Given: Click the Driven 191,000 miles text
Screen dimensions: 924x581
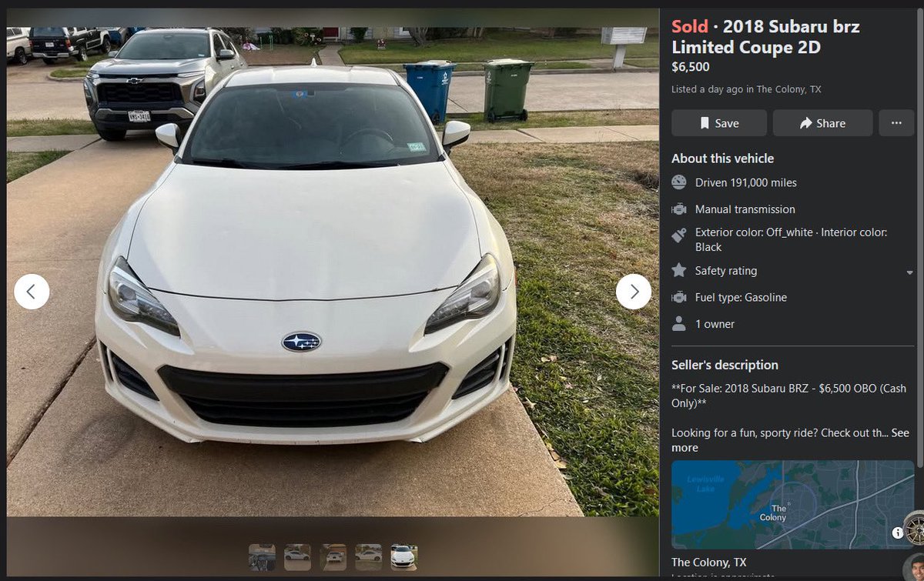Looking at the screenshot, I should pos(745,182).
